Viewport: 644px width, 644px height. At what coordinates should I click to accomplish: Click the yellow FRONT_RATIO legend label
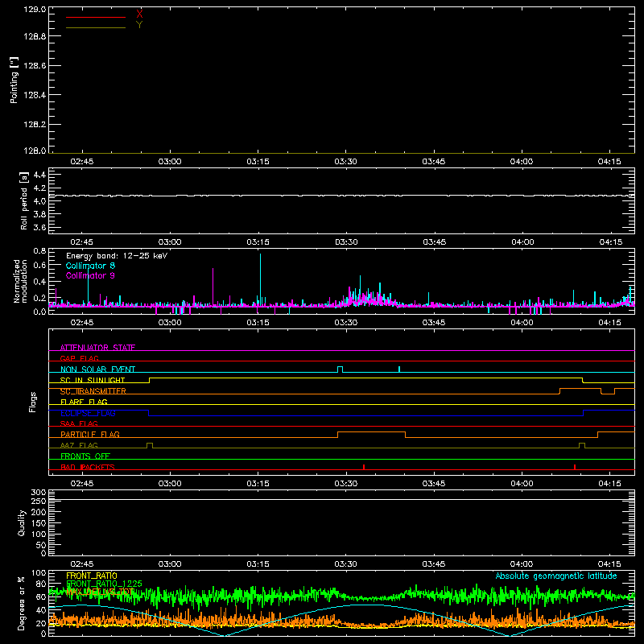(x=92, y=576)
